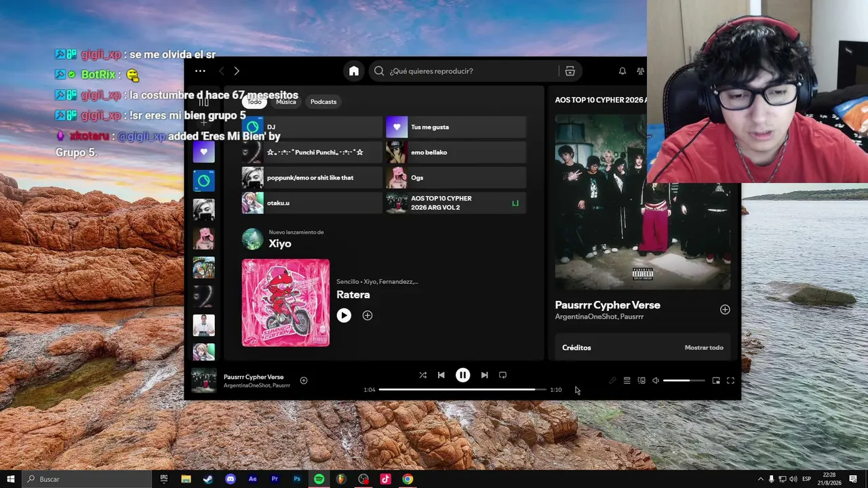Open Google Chrome from the taskbar
868x488 pixels.
[408, 479]
